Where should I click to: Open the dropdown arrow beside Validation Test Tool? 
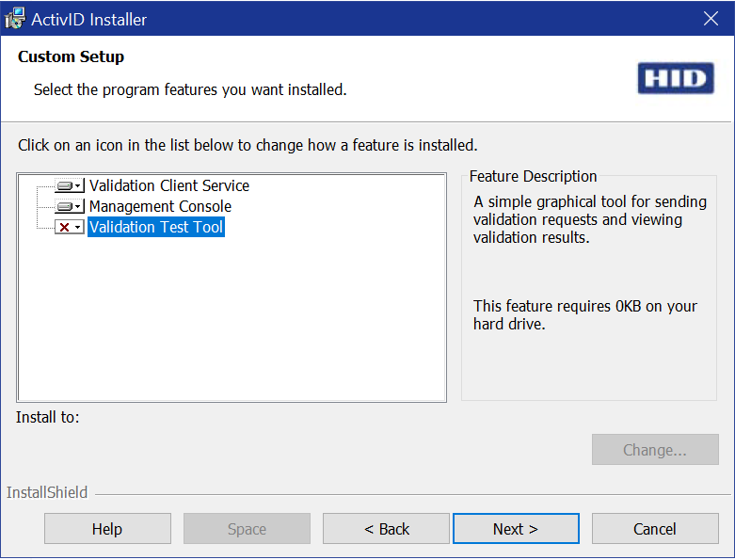[78, 227]
